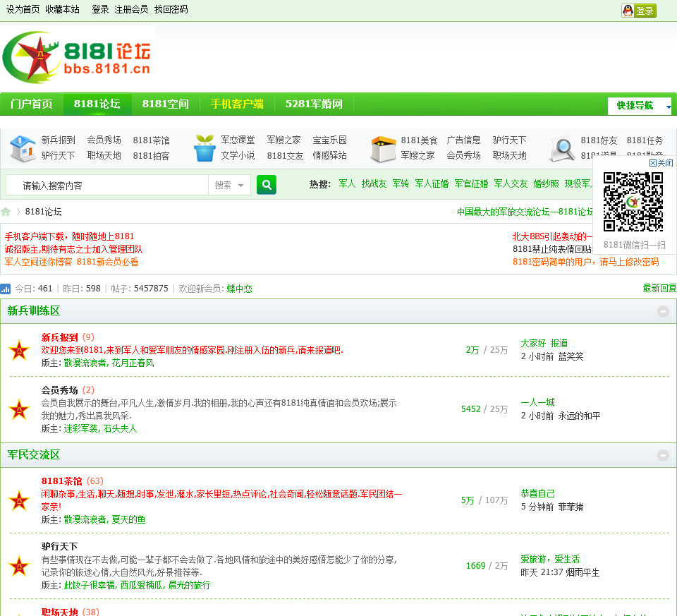Click hot search term 军官征婚
Screen dimensions: 677x616
471,183
